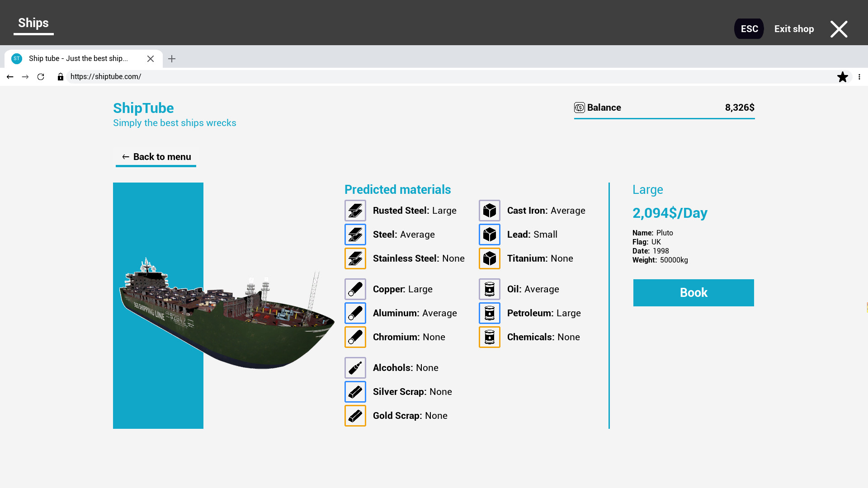Viewport: 868px width, 488px height.
Task: Click the Book button to reserve ship
Action: [693, 292]
